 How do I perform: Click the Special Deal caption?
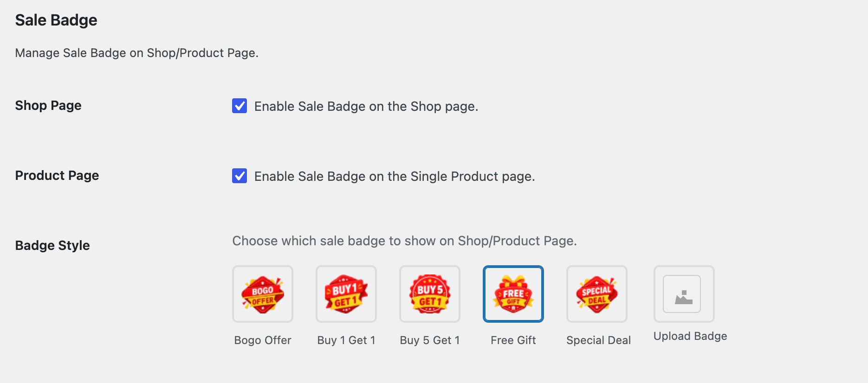click(599, 340)
